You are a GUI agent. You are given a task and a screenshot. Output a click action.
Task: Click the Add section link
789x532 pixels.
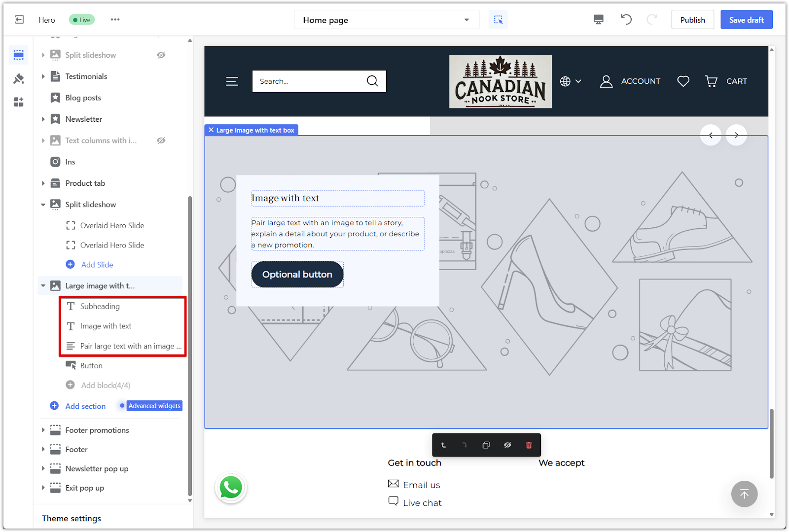[x=85, y=406]
